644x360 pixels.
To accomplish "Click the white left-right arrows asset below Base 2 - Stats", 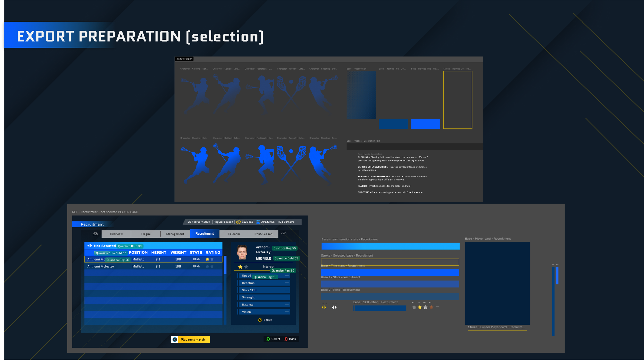I will 334,307.
